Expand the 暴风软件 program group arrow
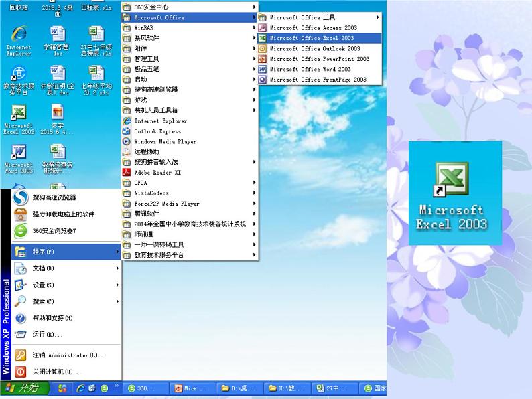This screenshot has width=532, height=399. click(x=254, y=38)
